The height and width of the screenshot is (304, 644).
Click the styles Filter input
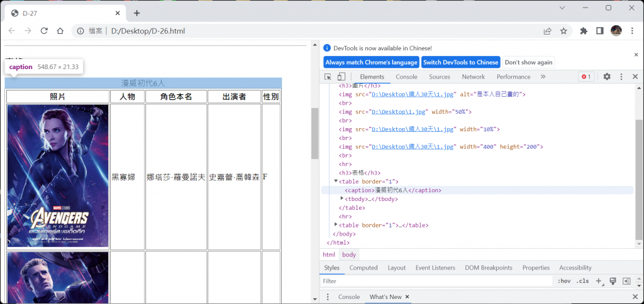(x=437, y=281)
